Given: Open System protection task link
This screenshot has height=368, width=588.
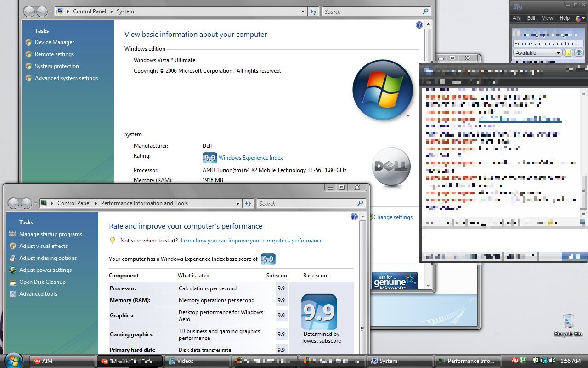Looking at the screenshot, I should (57, 66).
